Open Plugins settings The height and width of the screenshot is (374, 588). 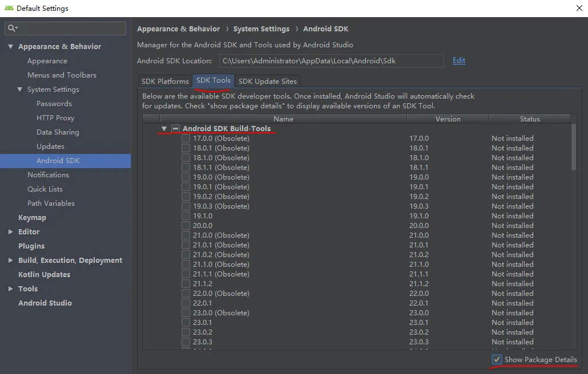pyautogui.click(x=31, y=246)
